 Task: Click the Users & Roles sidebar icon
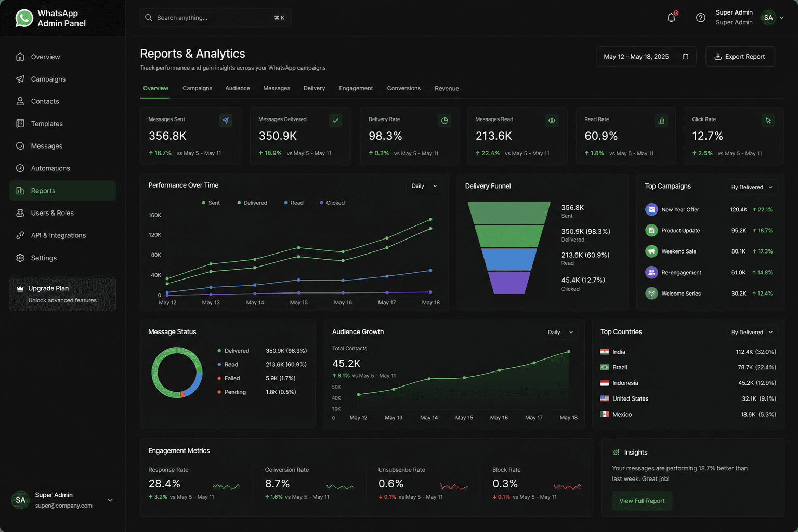click(20, 213)
